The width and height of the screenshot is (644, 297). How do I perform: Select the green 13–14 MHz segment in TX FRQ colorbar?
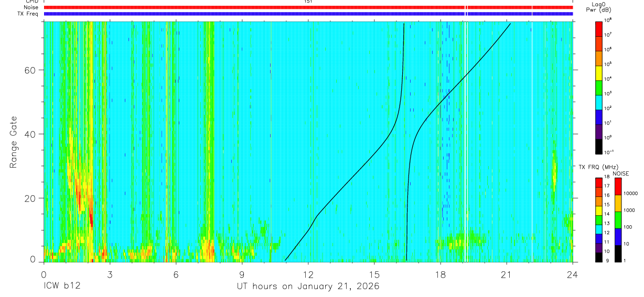[x=600, y=220]
